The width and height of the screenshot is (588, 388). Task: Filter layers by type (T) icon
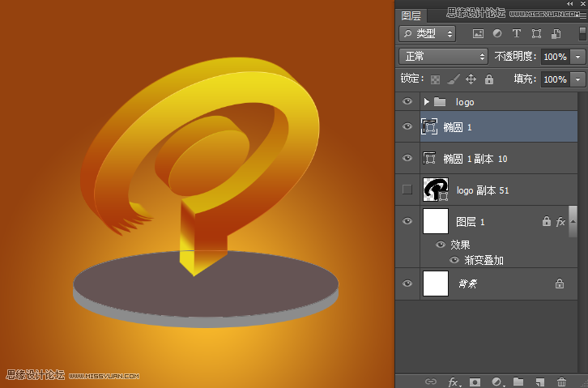(x=517, y=34)
